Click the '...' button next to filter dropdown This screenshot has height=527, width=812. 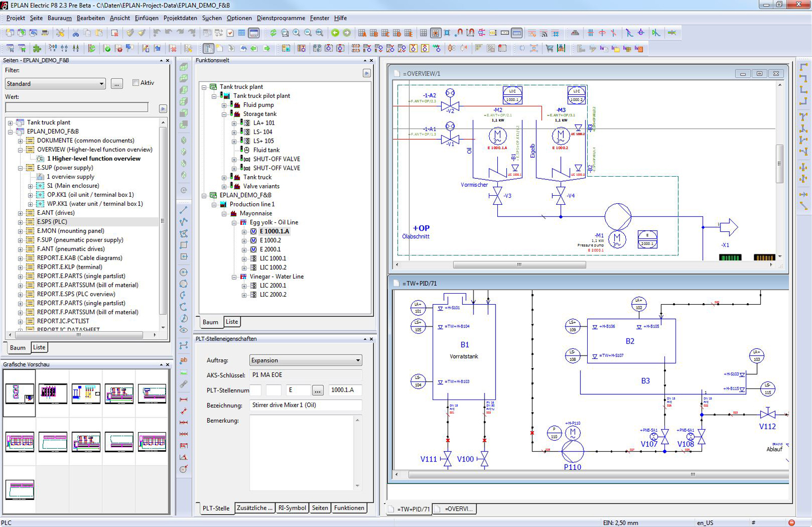pyautogui.click(x=117, y=84)
